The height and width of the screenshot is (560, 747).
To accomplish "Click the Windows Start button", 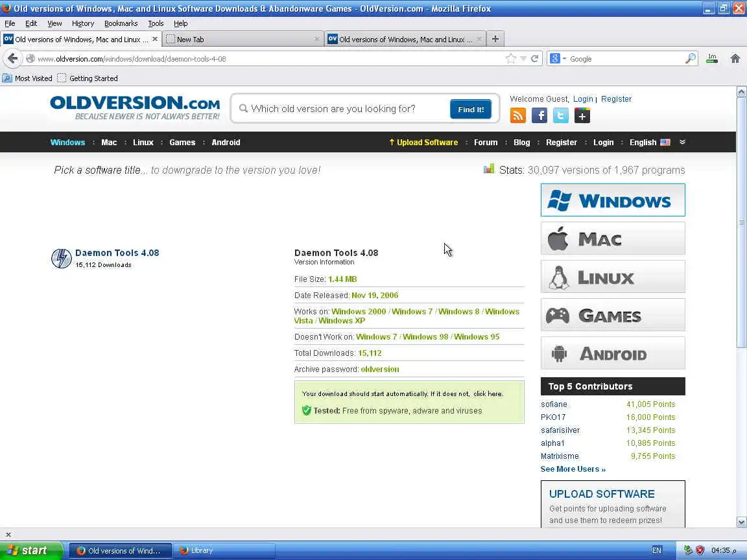I will click(31, 550).
